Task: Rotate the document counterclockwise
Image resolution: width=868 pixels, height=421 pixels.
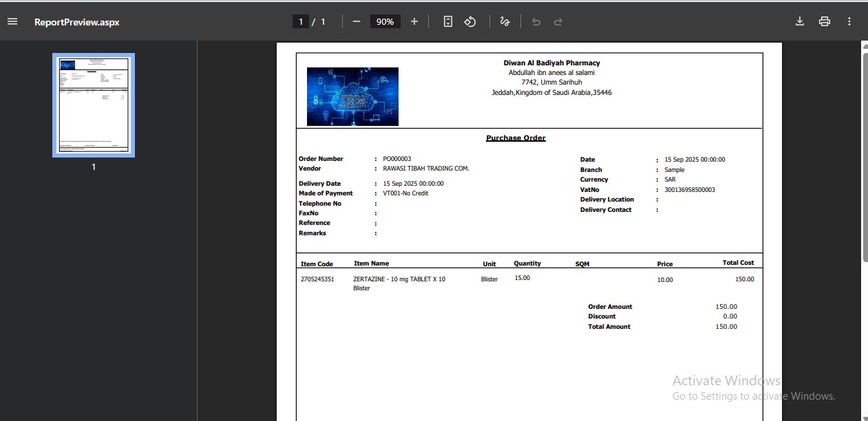Action: point(470,21)
